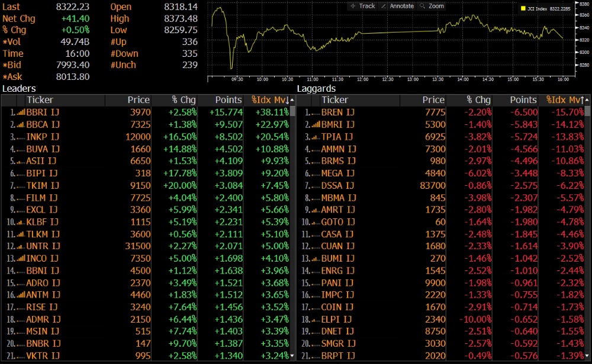This screenshot has width=592, height=364.
Task: Click the volume bars icon beside BBRI IJ
Action: tap(21, 112)
